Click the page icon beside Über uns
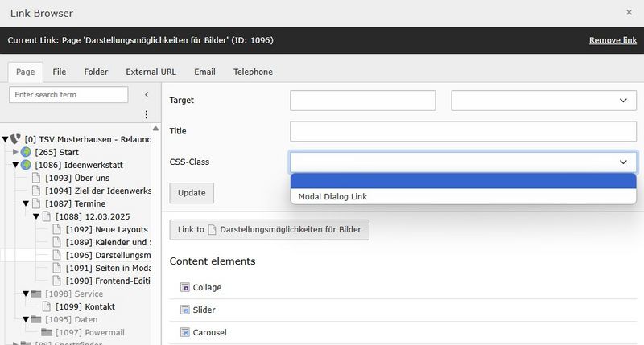This screenshot has width=644, height=345. [36, 178]
